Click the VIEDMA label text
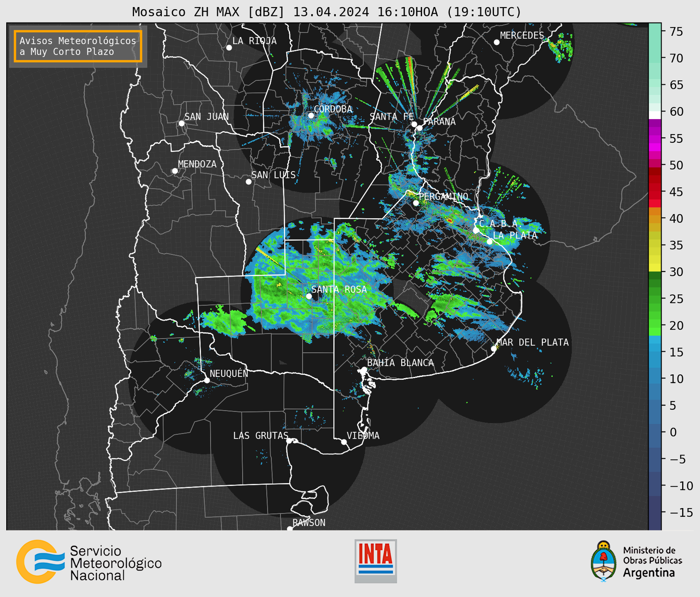Viewport: 700px width, 597px height. coord(363,436)
